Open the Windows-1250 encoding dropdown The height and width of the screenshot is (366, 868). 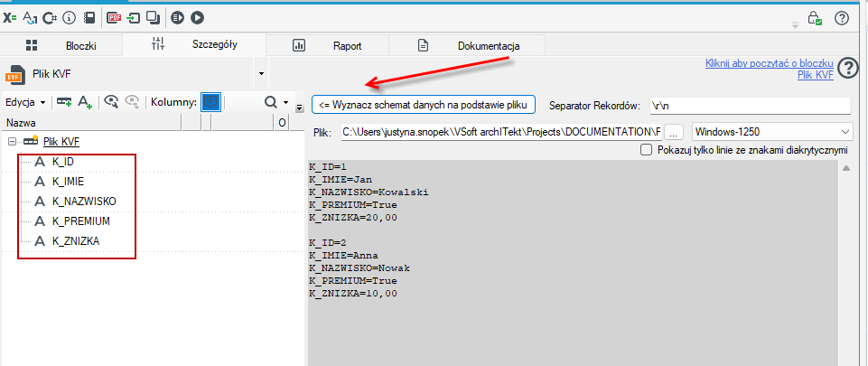[771, 132]
